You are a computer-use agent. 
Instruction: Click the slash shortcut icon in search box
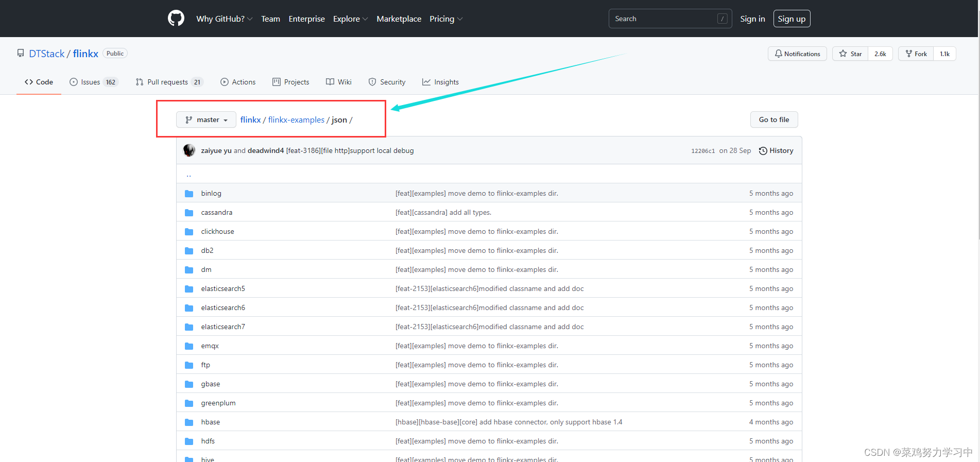[x=722, y=19]
